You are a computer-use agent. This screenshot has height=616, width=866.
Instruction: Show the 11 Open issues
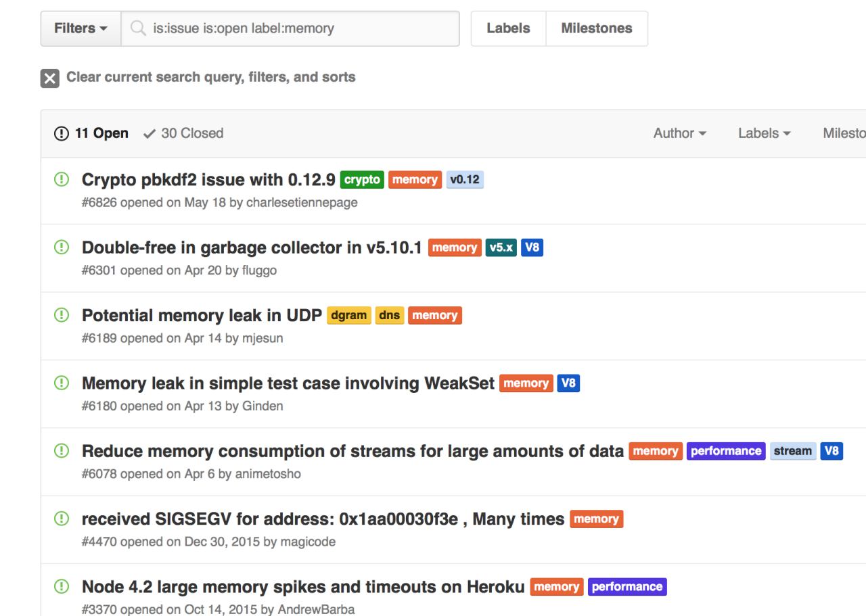(x=91, y=133)
